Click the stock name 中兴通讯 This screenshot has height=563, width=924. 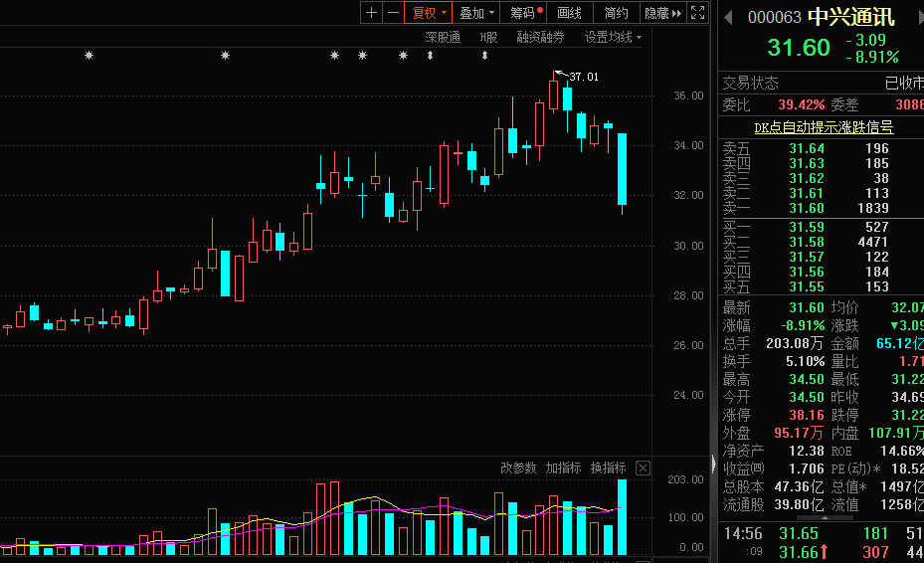(851, 17)
